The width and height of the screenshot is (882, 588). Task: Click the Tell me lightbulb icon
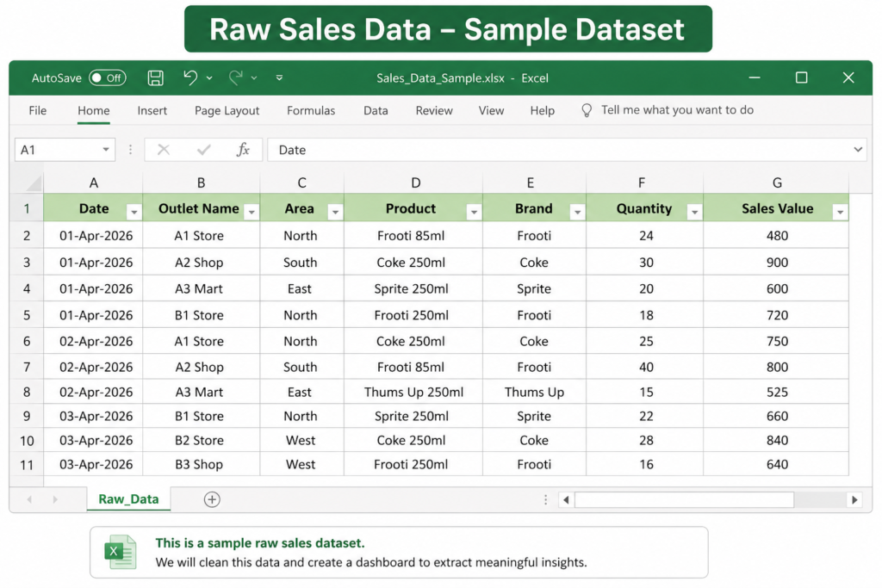click(586, 110)
